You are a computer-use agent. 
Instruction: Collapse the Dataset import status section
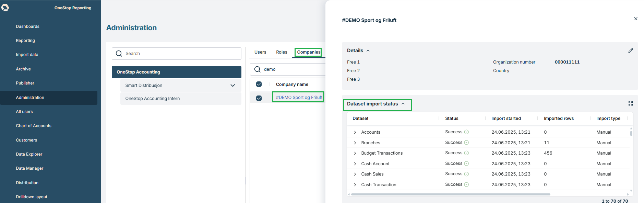403,104
